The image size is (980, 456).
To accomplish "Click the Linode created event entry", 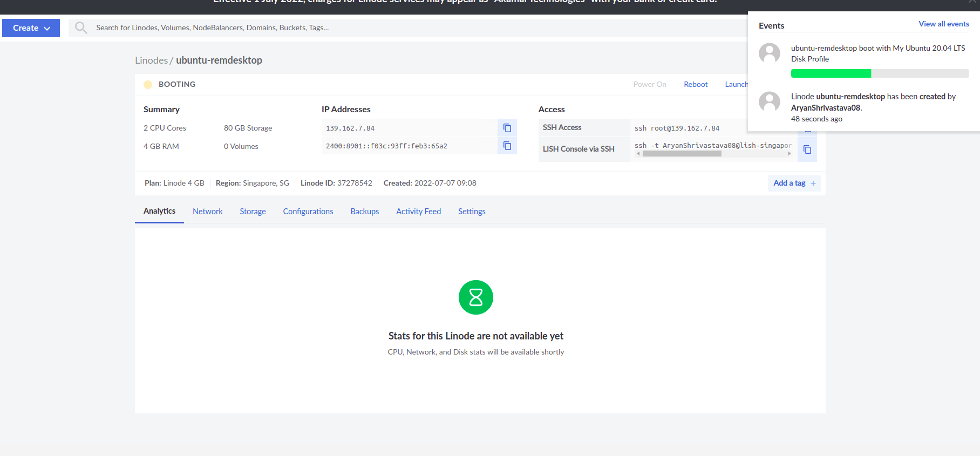I will point(863,107).
